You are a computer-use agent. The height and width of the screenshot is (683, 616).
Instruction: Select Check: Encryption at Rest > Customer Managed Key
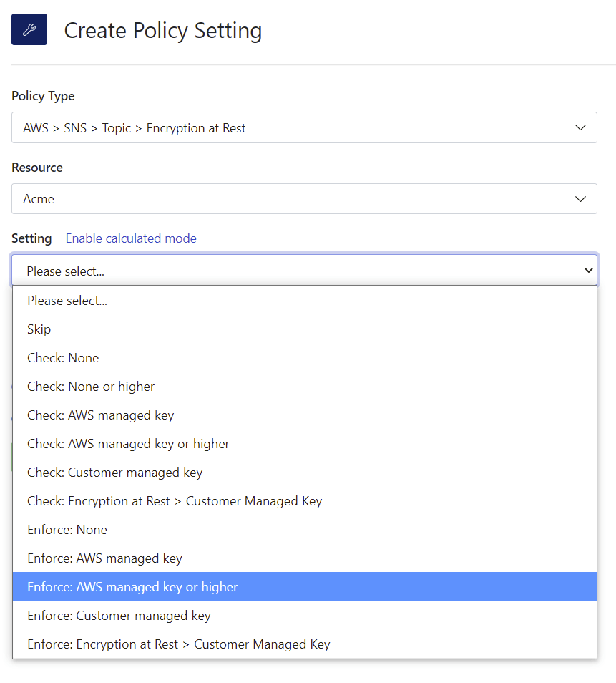[x=304, y=501]
